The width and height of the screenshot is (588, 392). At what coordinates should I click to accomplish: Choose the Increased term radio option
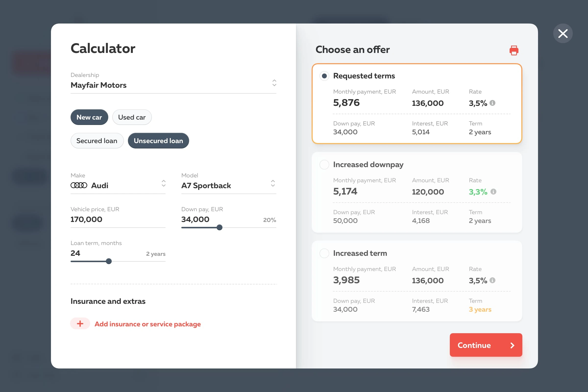point(324,253)
